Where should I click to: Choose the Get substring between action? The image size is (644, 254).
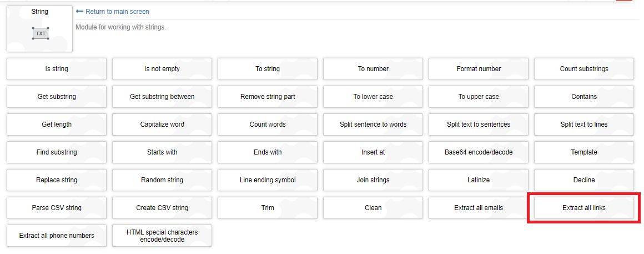click(162, 97)
